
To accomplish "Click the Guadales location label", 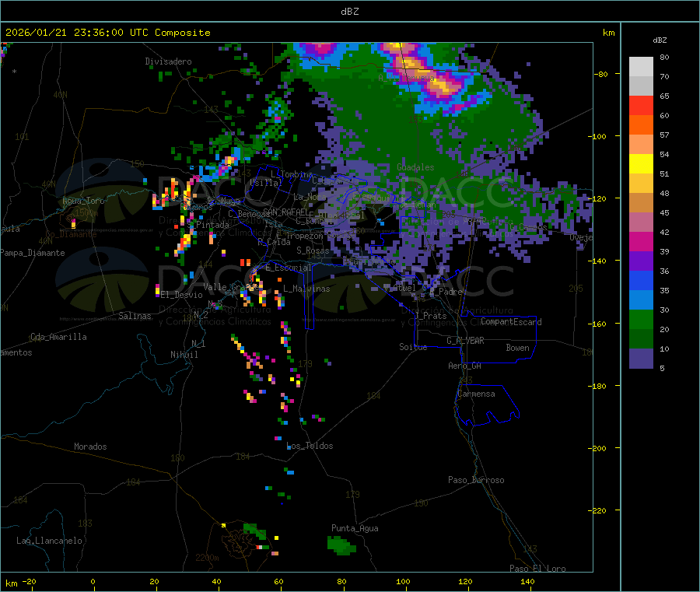I will pos(415,167).
